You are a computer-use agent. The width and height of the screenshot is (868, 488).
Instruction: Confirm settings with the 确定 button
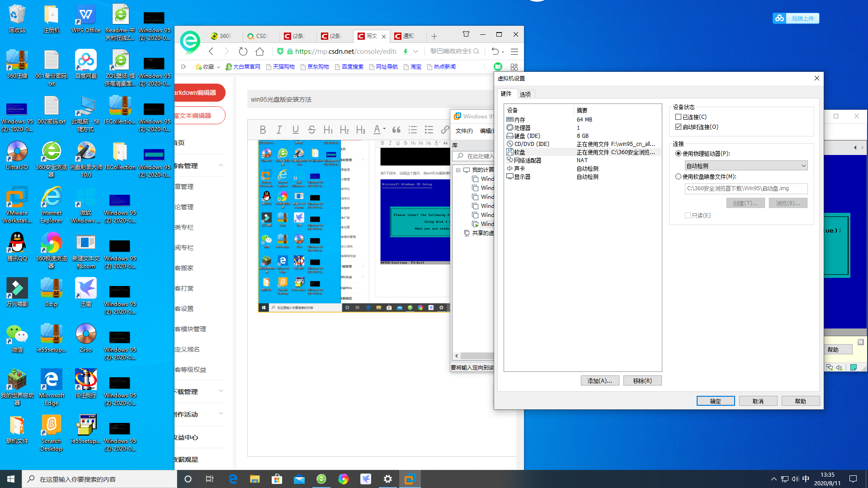click(x=716, y=401)
